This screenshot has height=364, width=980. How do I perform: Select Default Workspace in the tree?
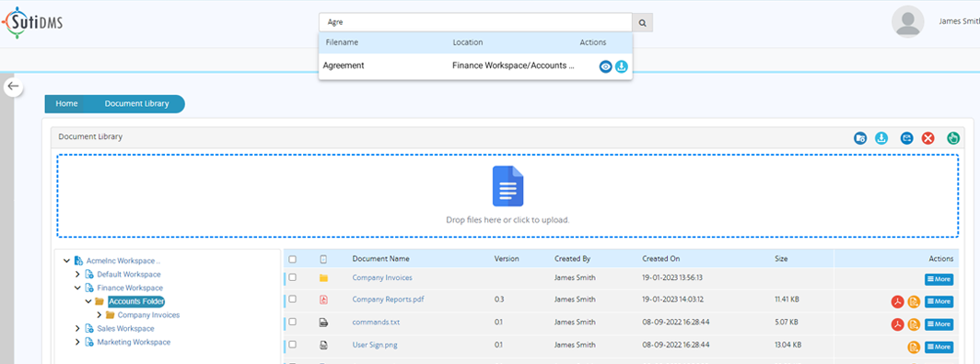[129, 275]
